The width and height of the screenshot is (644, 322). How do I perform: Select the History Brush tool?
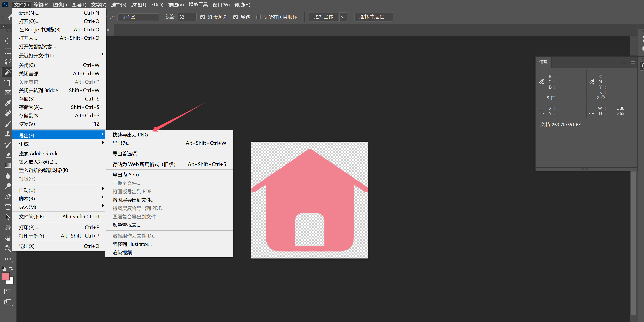coord(8,145)
